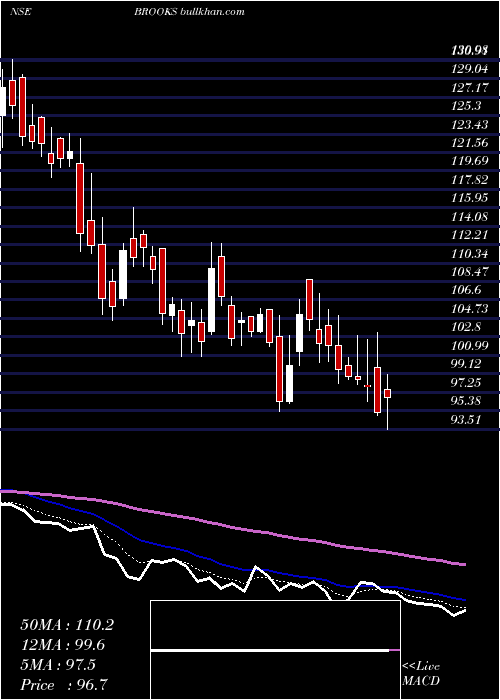Select the 95.38 price axis label

click(467, 401)
